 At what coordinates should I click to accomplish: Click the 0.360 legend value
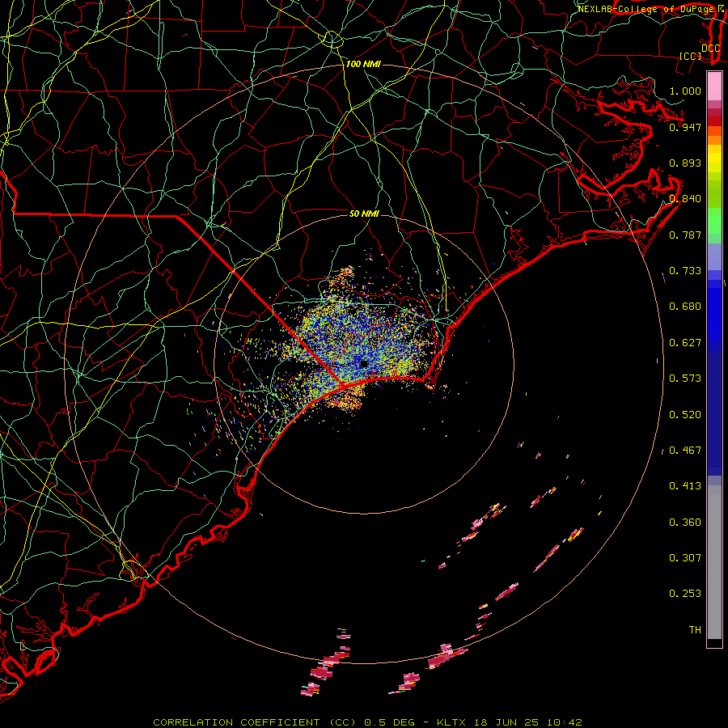point(685,523)
